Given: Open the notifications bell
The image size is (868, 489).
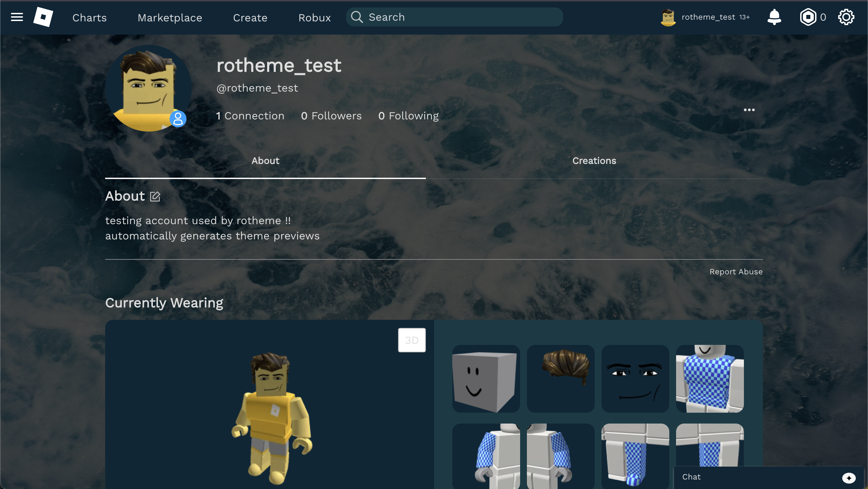Looking at the screenshot, I should click(774, 17).
